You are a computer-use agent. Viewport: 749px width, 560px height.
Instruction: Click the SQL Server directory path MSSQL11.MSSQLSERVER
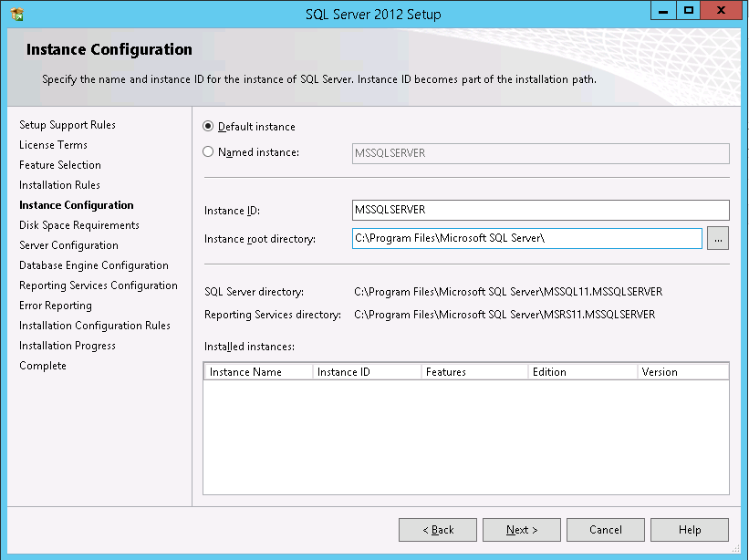508,292
